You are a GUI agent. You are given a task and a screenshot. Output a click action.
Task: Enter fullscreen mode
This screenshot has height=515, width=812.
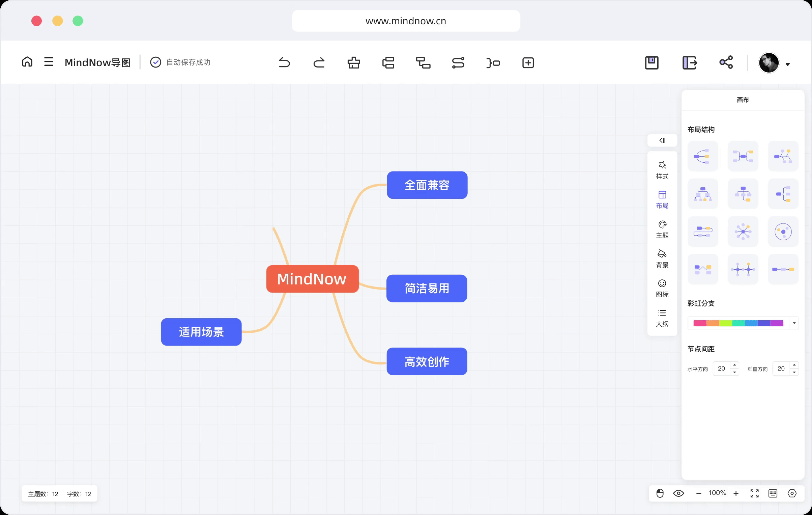tap(755, 493)
